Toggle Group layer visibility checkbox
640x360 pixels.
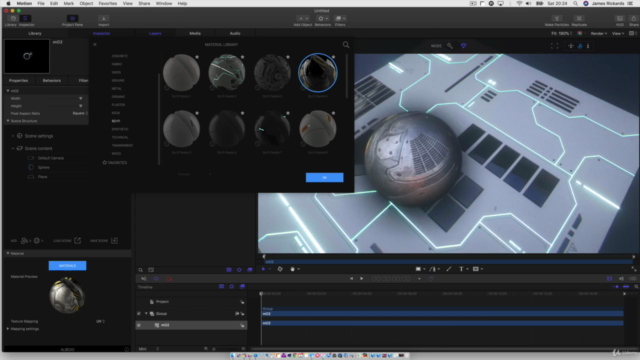[x=139, y=313]
